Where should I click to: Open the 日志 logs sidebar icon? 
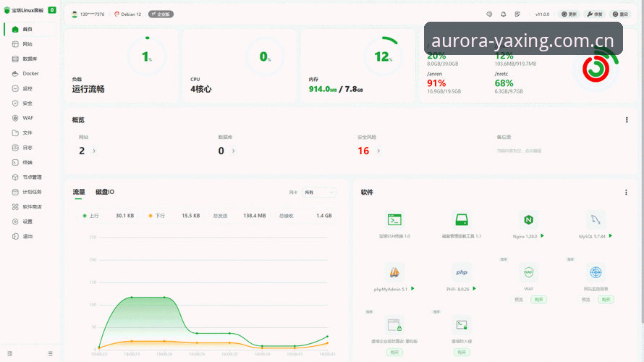[x=15, y=148]
